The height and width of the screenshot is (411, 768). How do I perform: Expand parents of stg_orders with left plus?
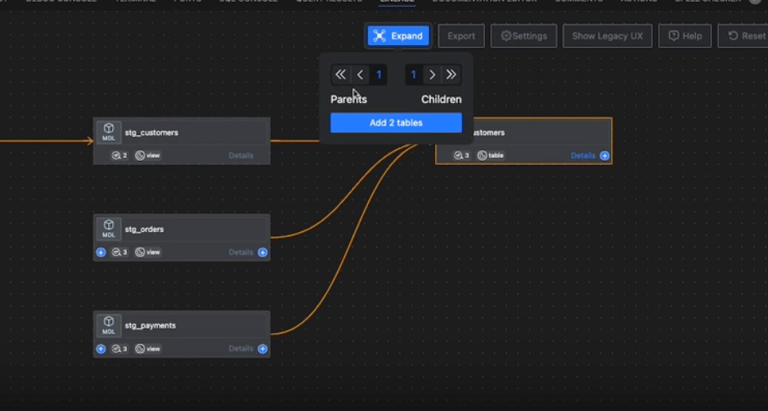(101, 252)
